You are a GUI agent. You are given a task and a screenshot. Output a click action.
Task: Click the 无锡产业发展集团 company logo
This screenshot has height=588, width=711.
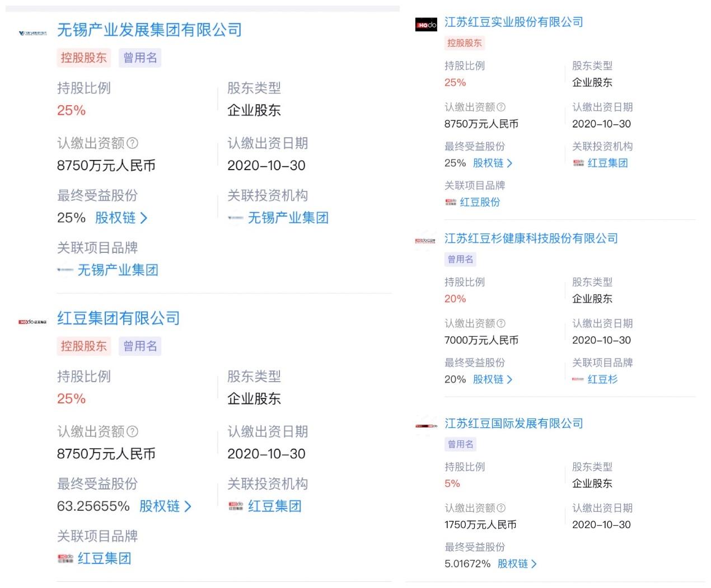coord(32,33)
